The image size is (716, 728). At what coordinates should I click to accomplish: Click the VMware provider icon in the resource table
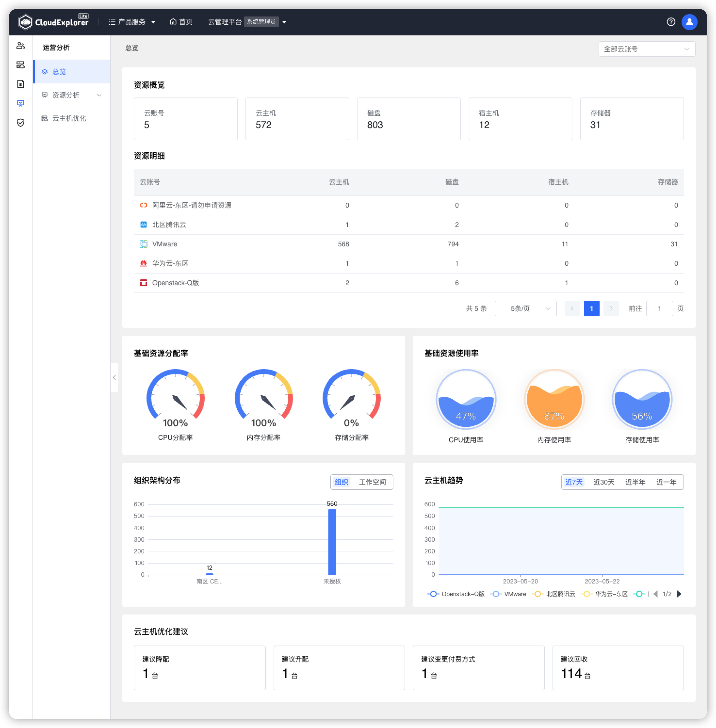[x=143, y=244]
